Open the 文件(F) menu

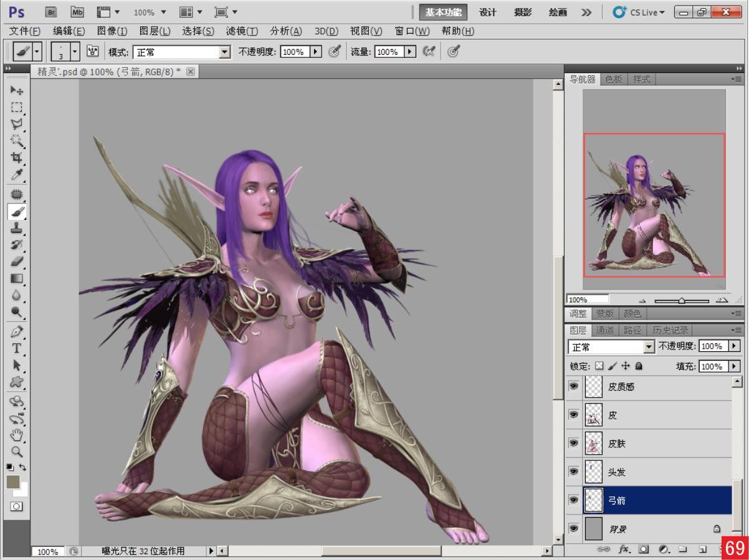[x=25, y=31]
